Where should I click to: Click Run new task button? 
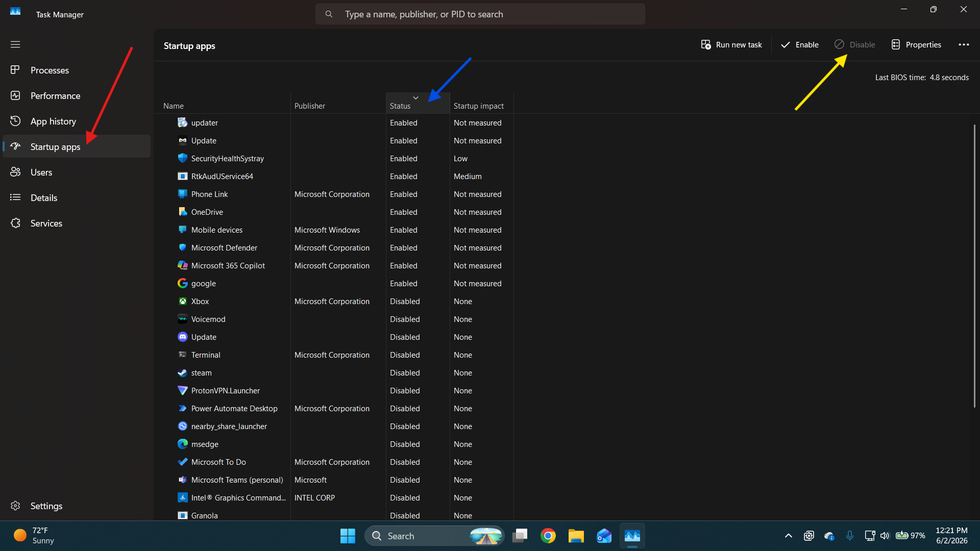(731, 45)
